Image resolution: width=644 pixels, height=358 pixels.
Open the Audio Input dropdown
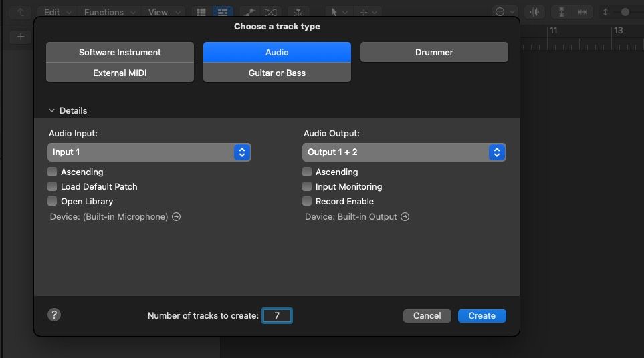tap(149, 152)
